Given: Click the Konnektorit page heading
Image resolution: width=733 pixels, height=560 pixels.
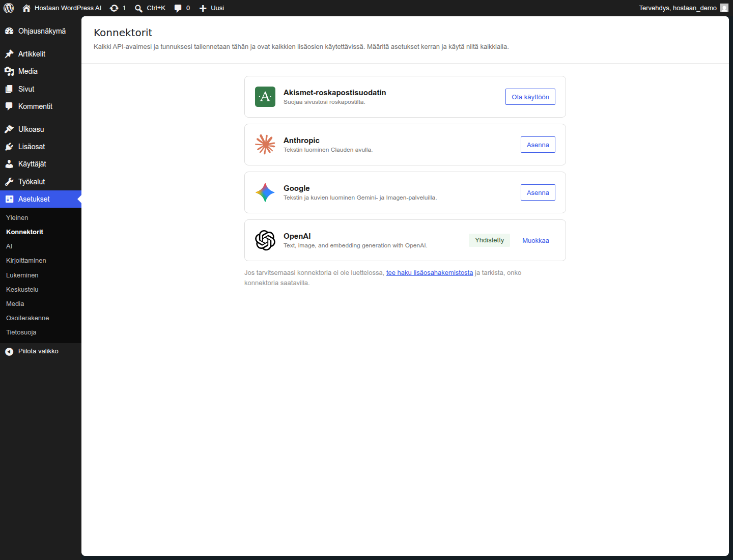Looking at the screenshot, I should tap(123, 33).
